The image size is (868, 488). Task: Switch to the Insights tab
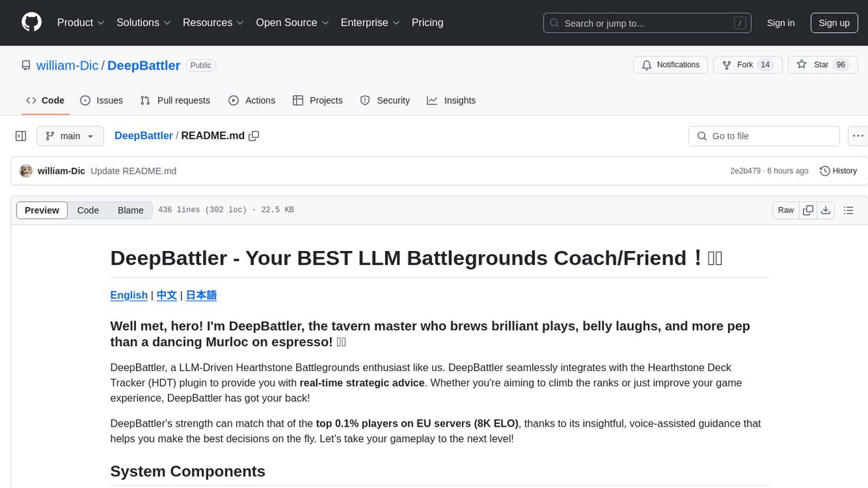point(451,100)
